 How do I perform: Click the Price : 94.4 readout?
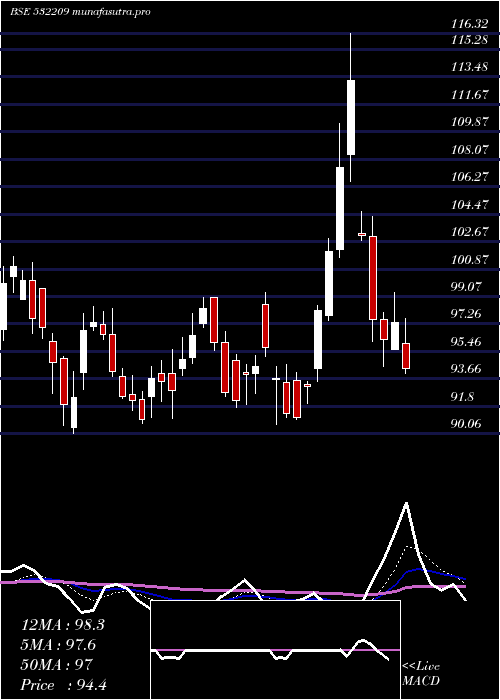[64, 685]
